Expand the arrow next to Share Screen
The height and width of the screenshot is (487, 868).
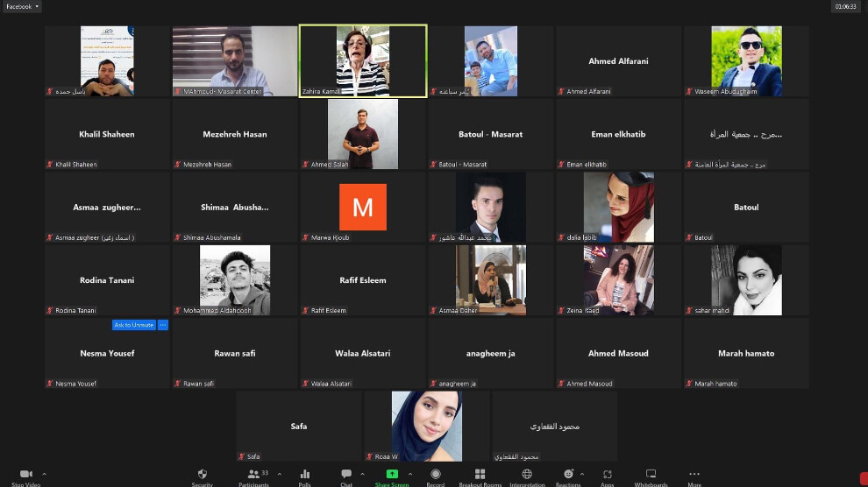pyautogui.click(x=410, y=474)
